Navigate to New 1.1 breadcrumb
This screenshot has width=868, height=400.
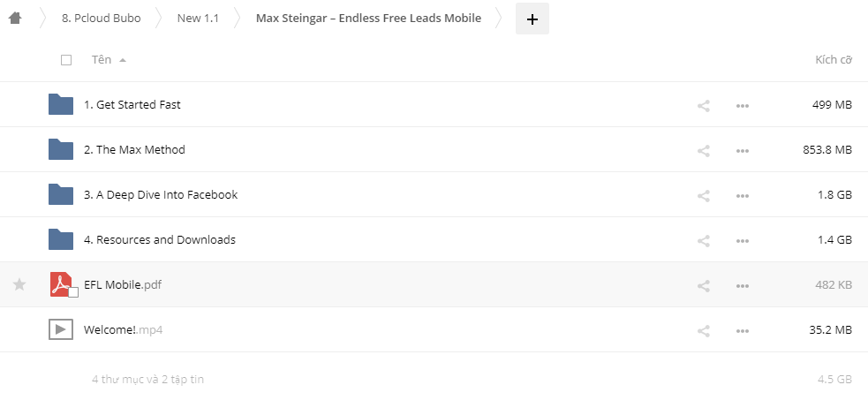tap(198, 19)
